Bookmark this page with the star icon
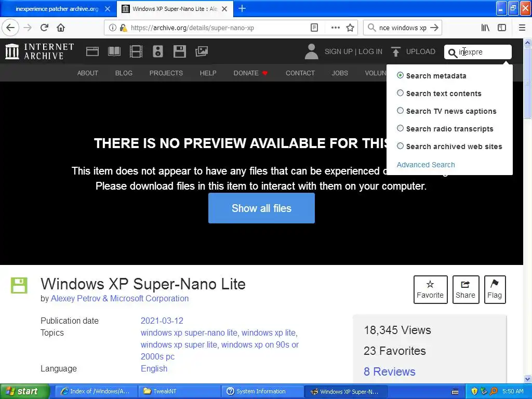 tap(350, 28)
